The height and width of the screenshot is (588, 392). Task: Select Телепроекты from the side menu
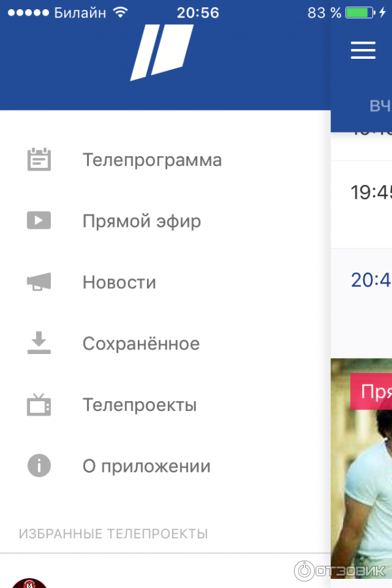139,405
